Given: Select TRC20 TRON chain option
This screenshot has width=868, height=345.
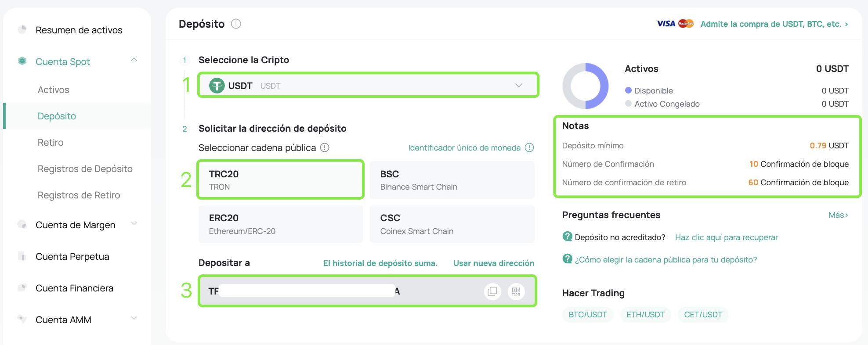Looking at the screenshot, I should click(x=281, y=180).
